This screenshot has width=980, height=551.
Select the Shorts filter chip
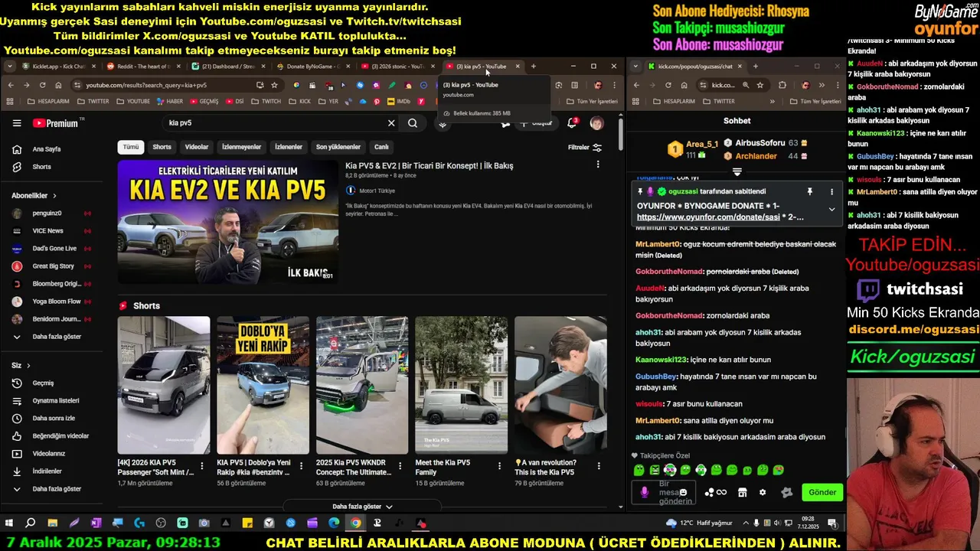(162, 147)
